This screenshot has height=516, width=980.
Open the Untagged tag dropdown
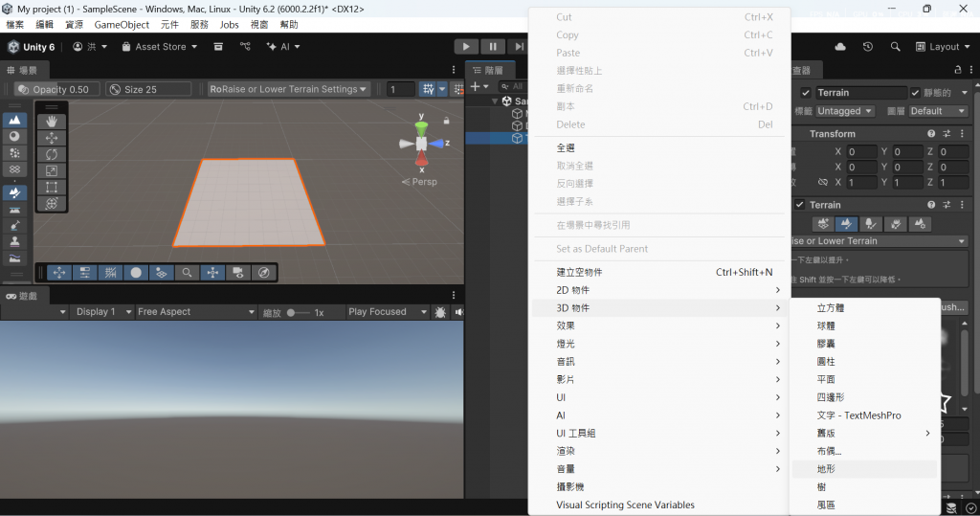(x=845, y=111)
